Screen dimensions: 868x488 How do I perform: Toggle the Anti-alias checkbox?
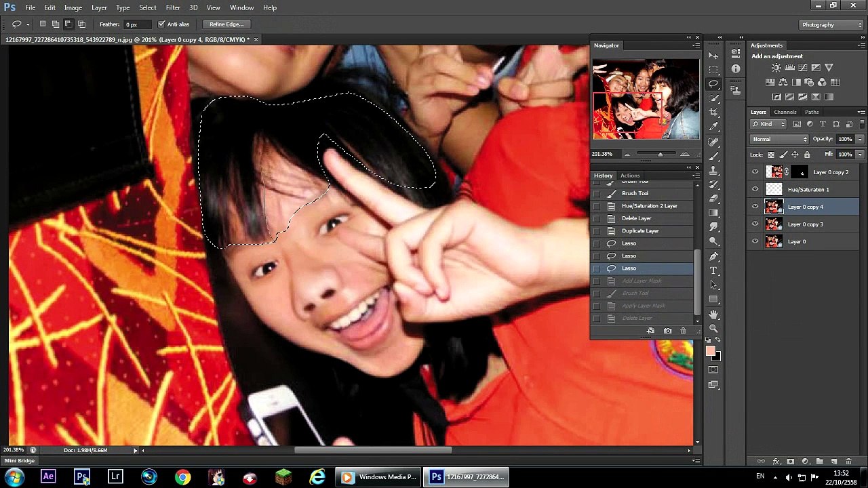pos(161,24)
